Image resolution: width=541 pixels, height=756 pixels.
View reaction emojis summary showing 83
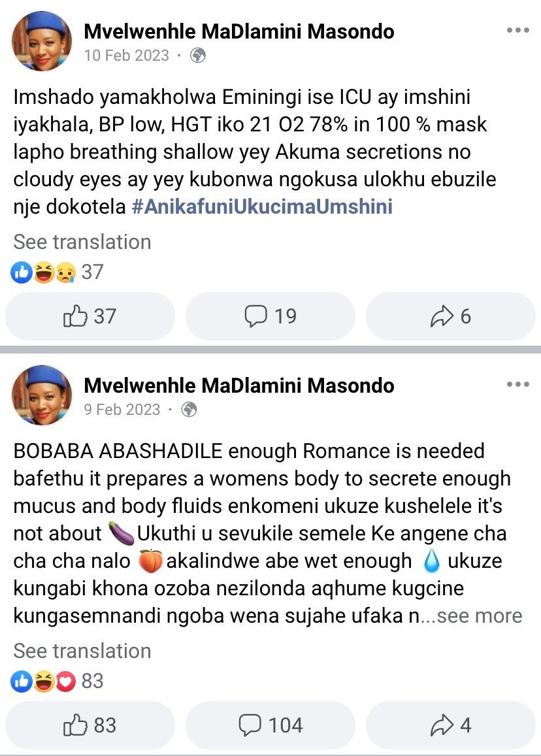pos(57,681)
